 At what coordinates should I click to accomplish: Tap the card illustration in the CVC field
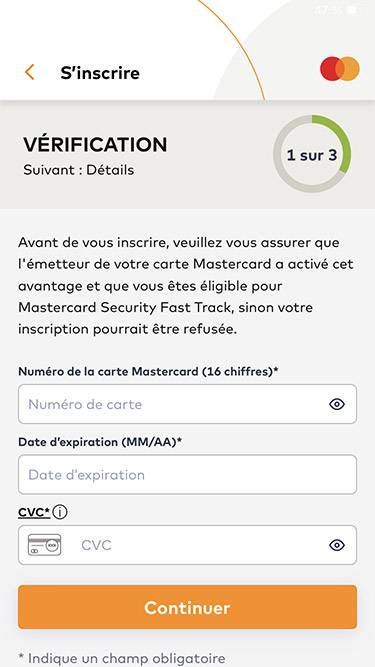(44, 545)
